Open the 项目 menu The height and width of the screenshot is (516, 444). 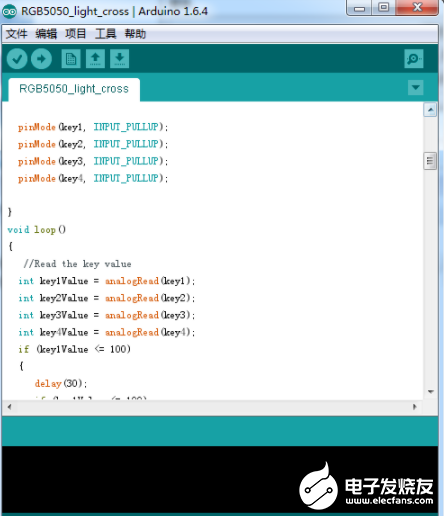(76, 34)
